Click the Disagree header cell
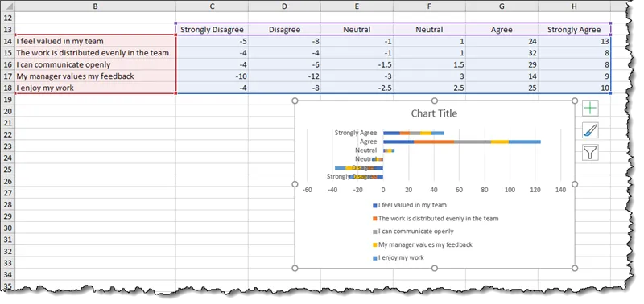Screen dimensions: 644x304 click(284, 30)
